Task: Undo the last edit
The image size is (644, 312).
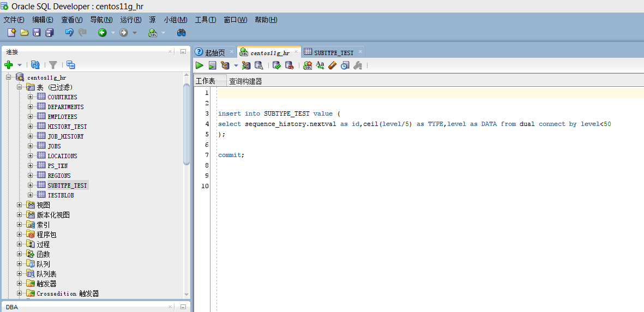Action: (69, 33)
